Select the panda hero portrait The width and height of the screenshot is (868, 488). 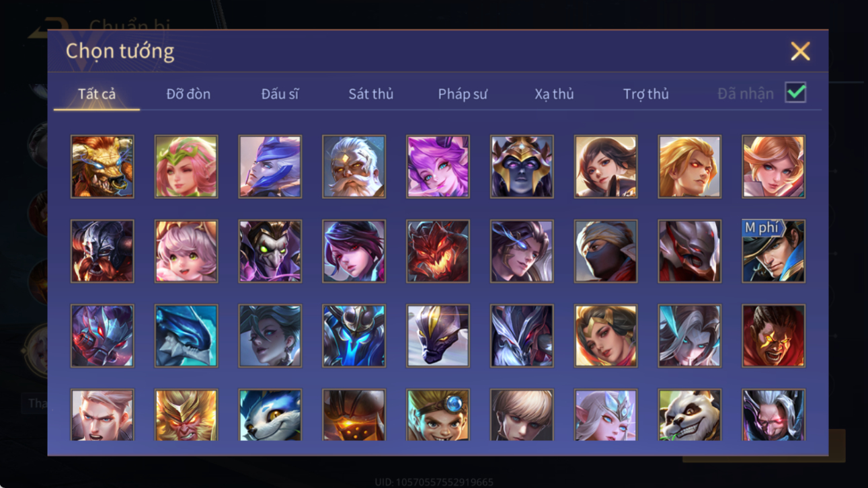pyautogui.click(x=689, y=415)
